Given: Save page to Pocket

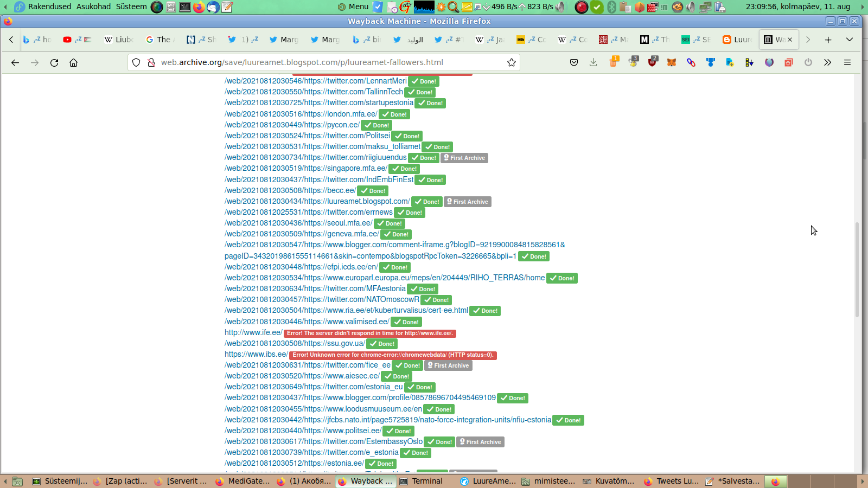Looking at the screenshot, I should [x=574, y=62].
